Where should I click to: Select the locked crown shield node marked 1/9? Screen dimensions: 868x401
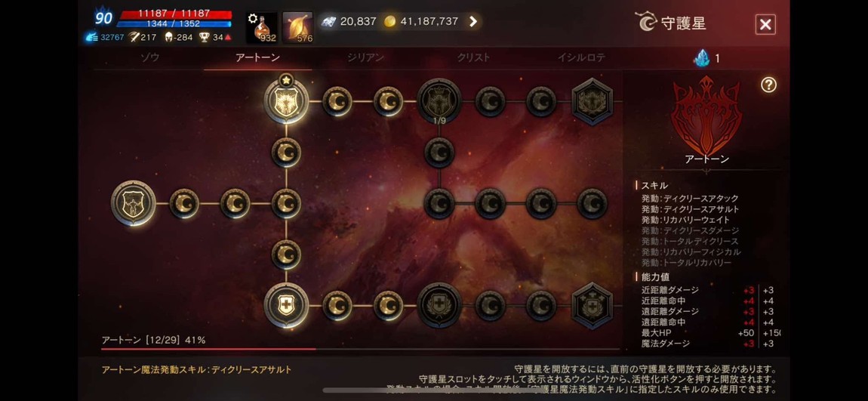pyautogui.click(x=439, y=100)
